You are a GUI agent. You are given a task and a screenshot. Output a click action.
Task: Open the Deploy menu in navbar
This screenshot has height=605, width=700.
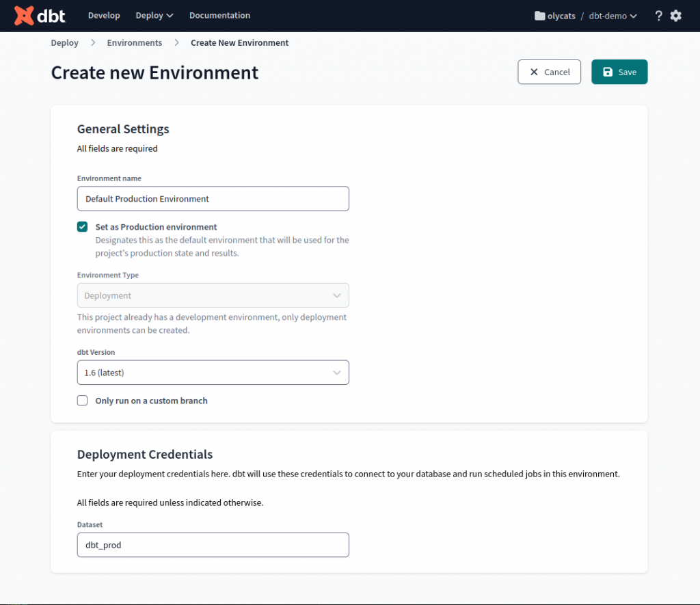pyautogui.click(x=154, y=15)
